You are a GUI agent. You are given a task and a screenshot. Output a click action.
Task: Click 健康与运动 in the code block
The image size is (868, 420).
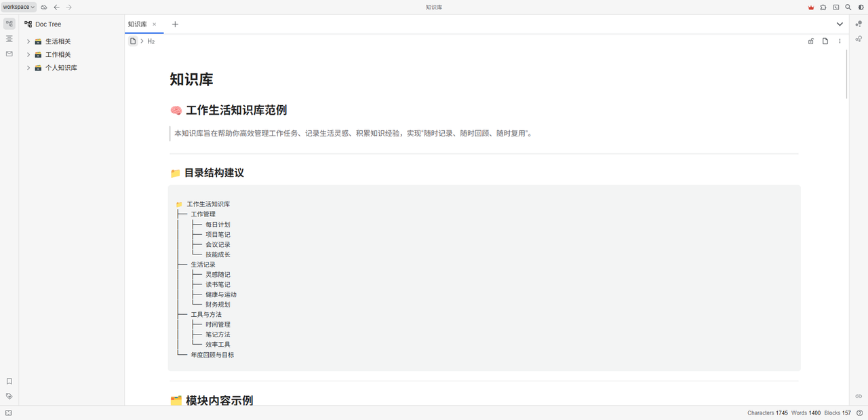(x=221, y=295)
